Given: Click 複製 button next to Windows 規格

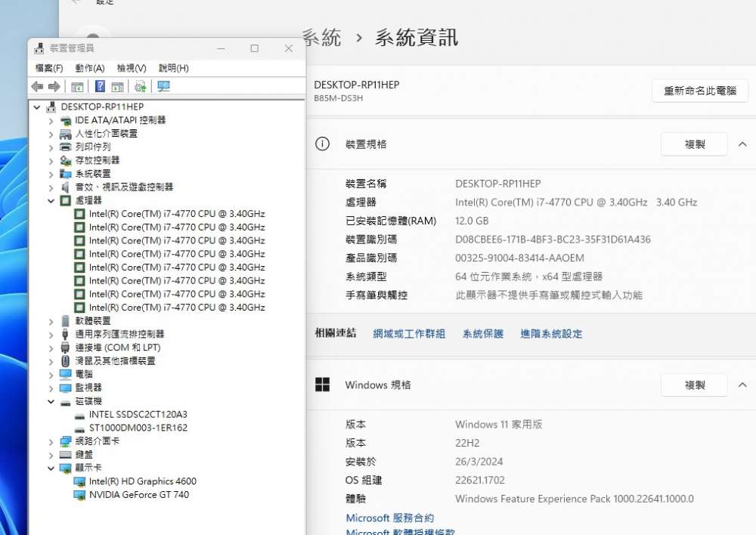Looking at the screenshot, I should 694,385.
